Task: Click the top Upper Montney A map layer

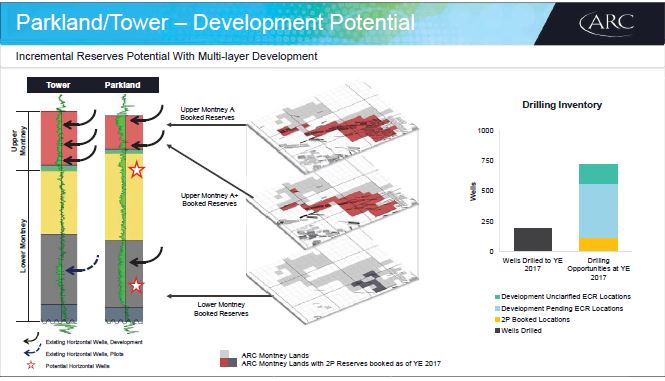Action: click(x=333, y=127)
